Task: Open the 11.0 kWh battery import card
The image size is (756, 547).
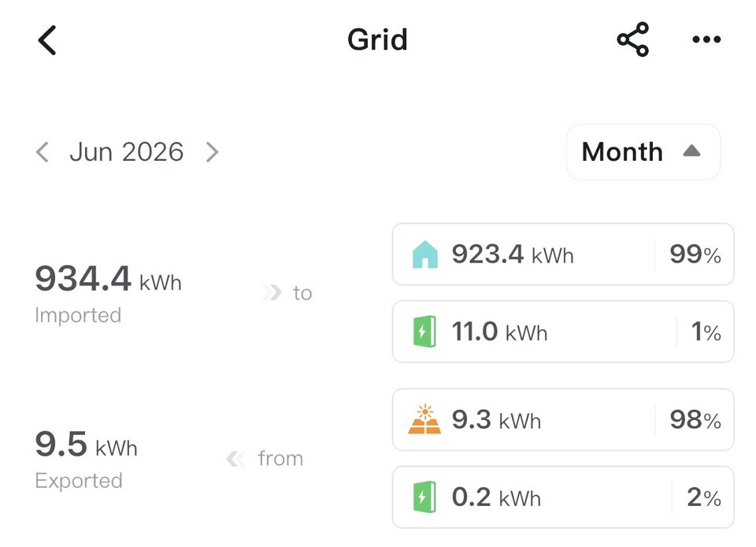Action: pos(563,331)
